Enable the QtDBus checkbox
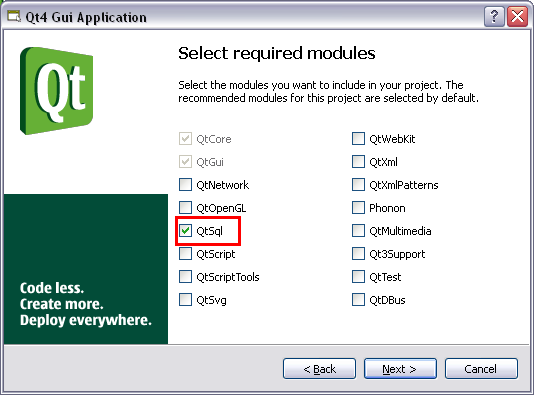This screenshot has width=534, height=395. (358, 300)
